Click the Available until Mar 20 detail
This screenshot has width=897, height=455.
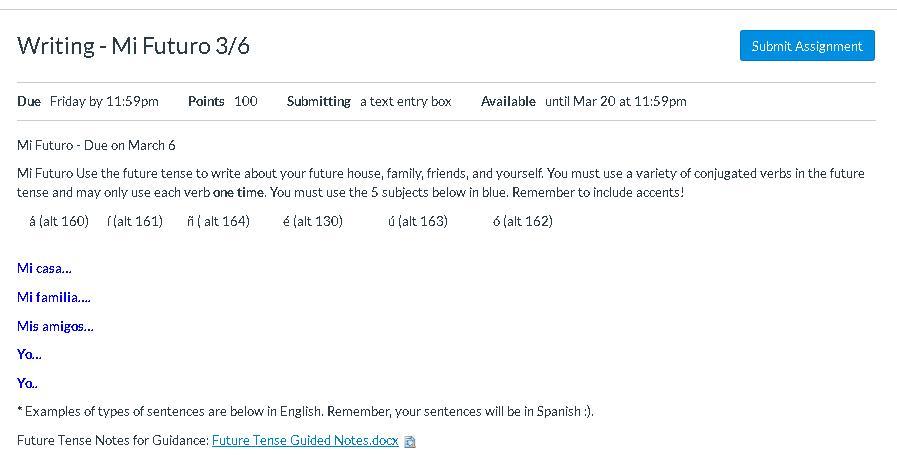pos(583,101)
